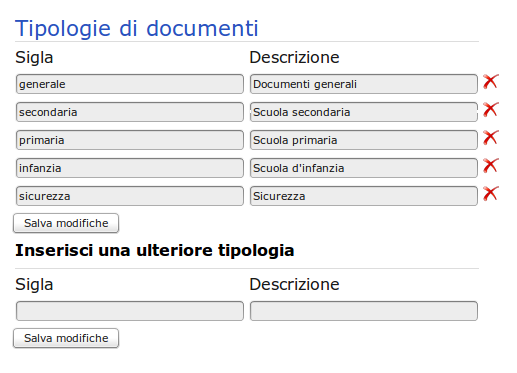The width and height of the screenshot is (517, 373).
Task: Click the upper 'Salva modifiche' button
Action: pyautogui.click(x=66, y=223)
